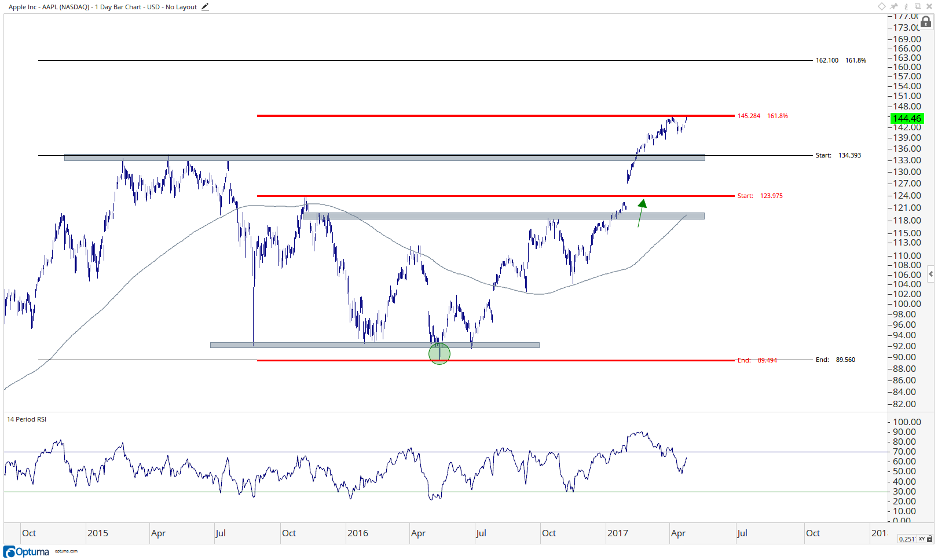Select the gray resistance zone near 134

point(384,158)
